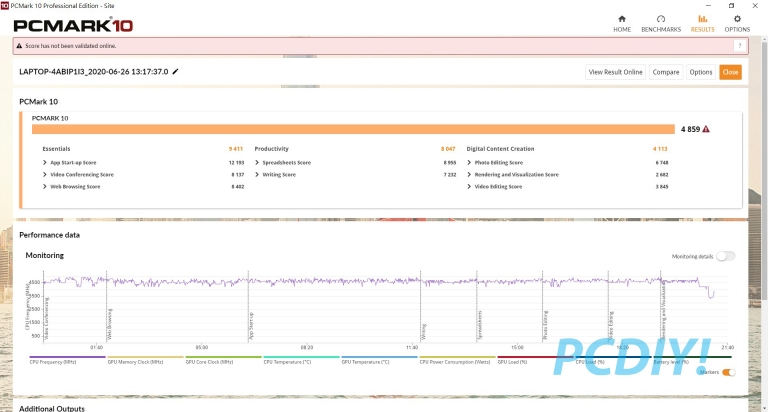The image size is (768, 412).
Task: Select GPU Memory Clock (MHz) legend
Action: click(x=135, y=362)
